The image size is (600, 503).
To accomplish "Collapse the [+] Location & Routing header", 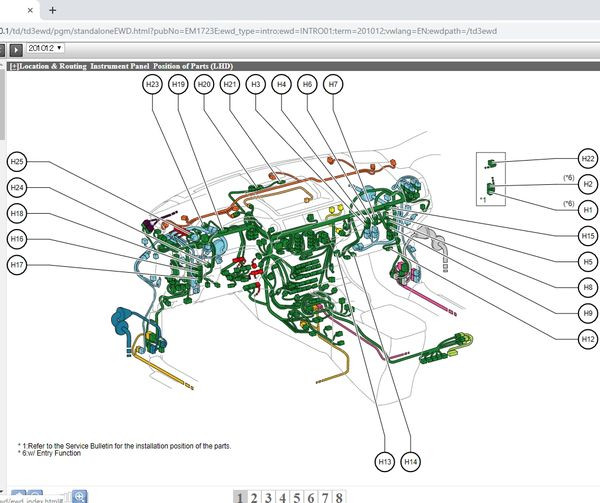I will 13,65.
